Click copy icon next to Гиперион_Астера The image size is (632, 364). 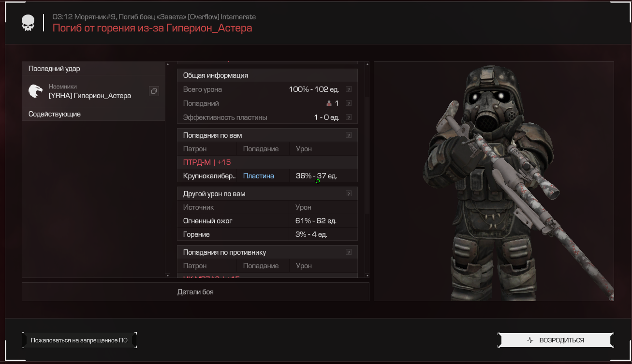point(153,91)
